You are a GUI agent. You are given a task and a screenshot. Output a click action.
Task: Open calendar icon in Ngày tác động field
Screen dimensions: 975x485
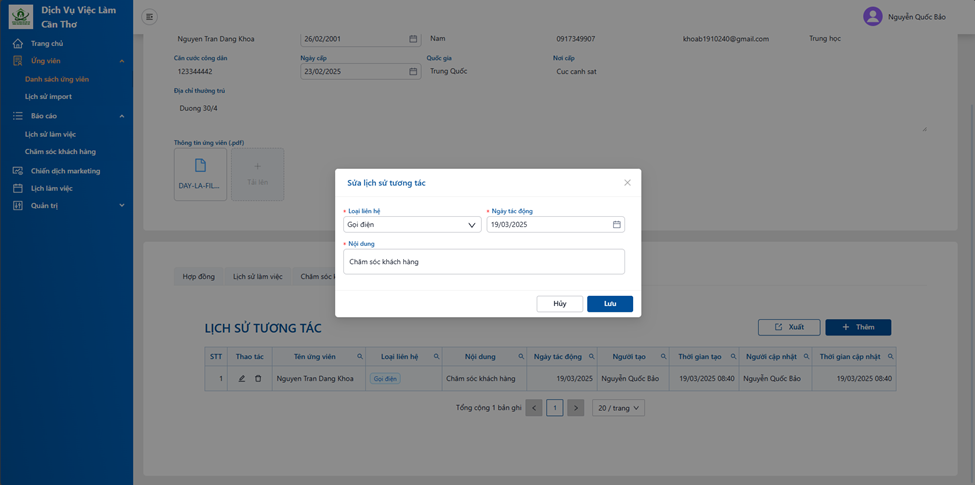click(617, 224)
